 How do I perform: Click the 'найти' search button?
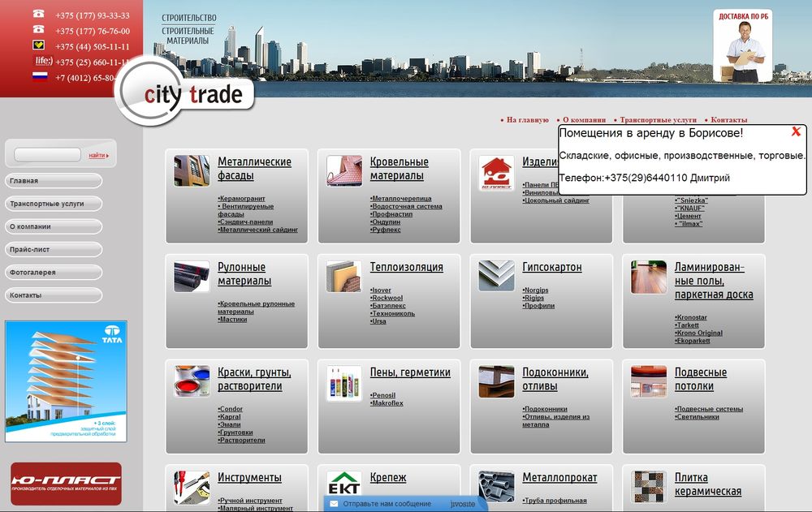[98, 155]
